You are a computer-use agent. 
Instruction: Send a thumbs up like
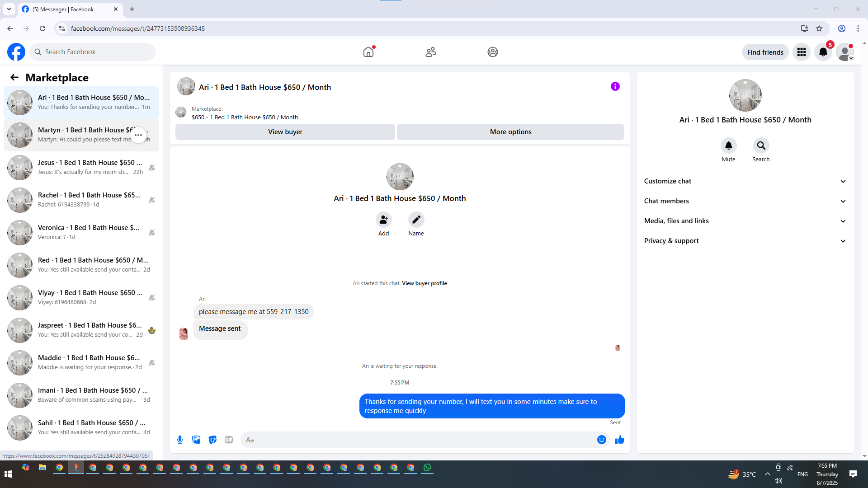coord(620,440)
